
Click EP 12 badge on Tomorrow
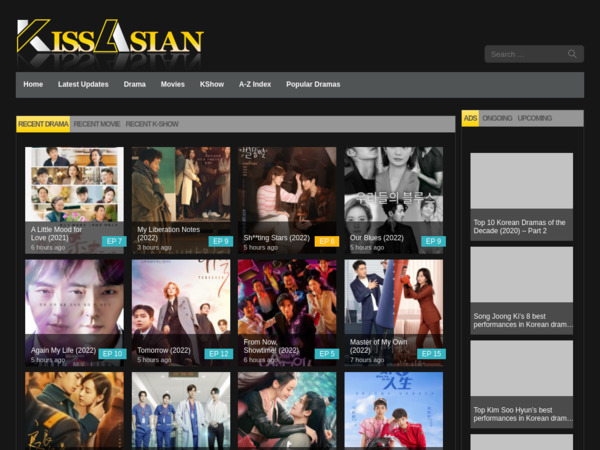point(219,354)
